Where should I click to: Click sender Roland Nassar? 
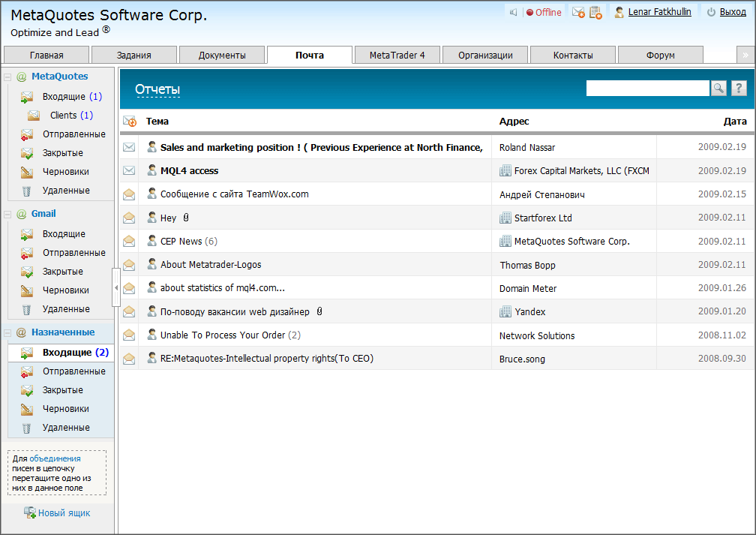527,148
